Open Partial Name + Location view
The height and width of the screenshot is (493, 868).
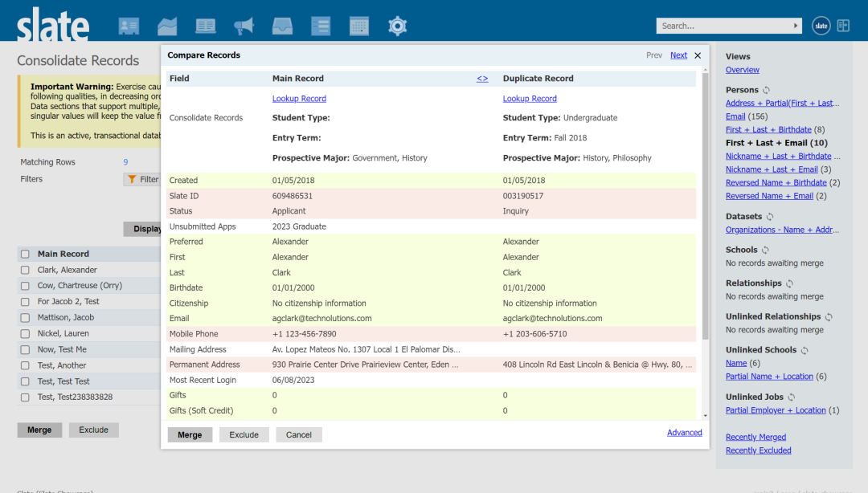[x=769, y=377]
